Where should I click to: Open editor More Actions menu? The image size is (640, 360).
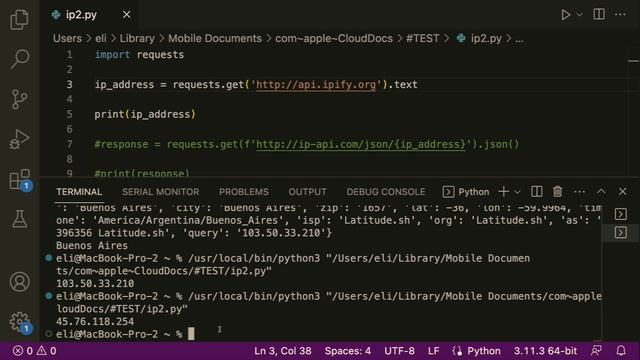[x=620, y=14]
